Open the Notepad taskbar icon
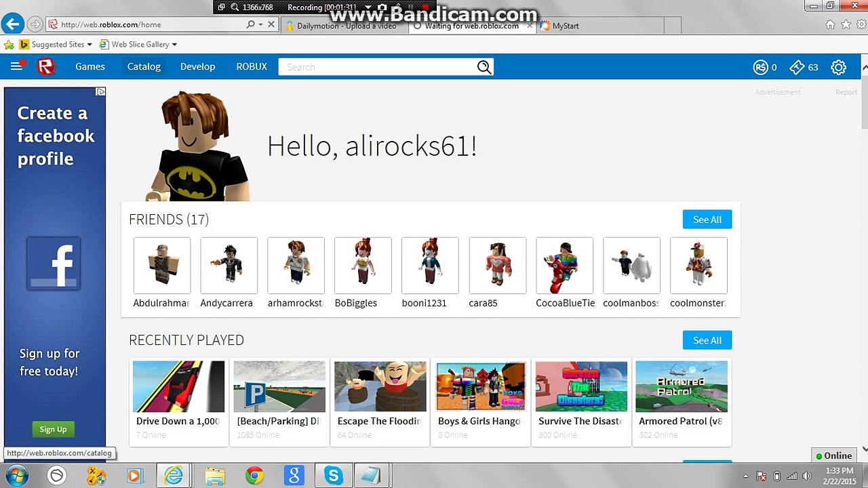868x488 pixels. [x=370, y=476]
